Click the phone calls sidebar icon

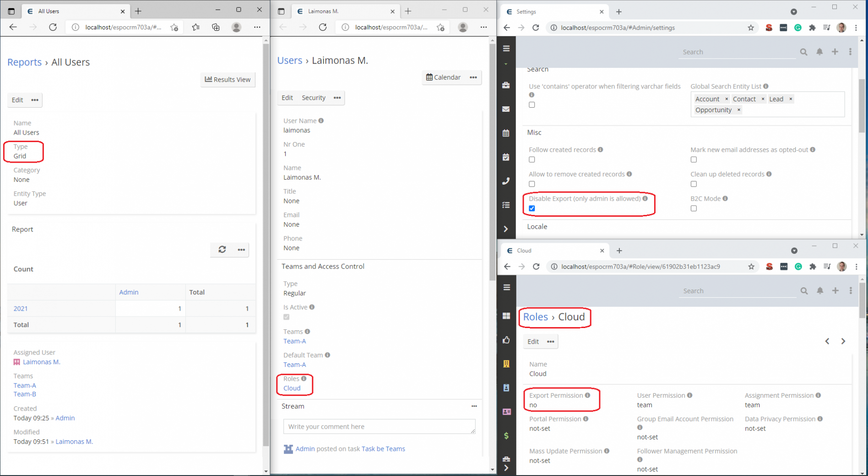(x=506, y=181)
